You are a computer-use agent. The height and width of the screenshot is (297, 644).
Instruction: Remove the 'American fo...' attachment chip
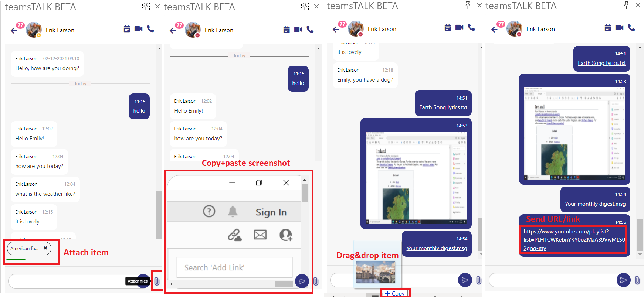coord(45,248)
